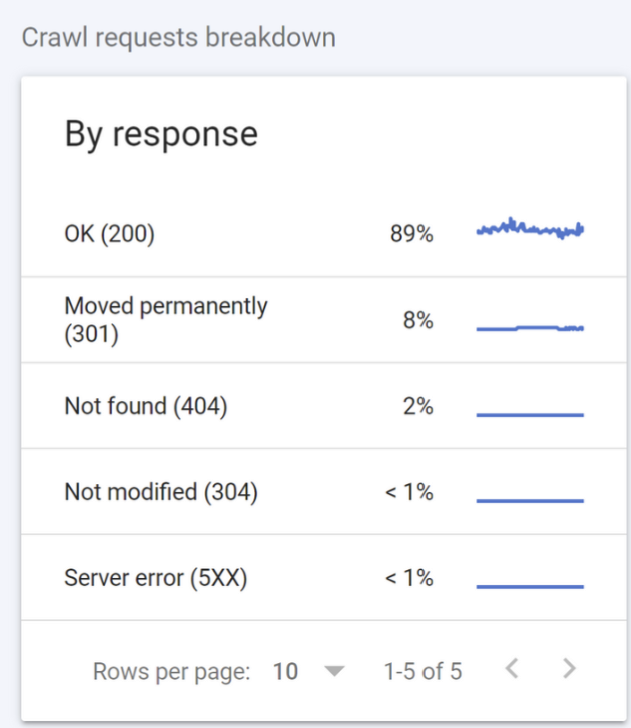Screen dimensions: 631x728
Task: Go to the previous page chevron
Action: pos(512,669)
